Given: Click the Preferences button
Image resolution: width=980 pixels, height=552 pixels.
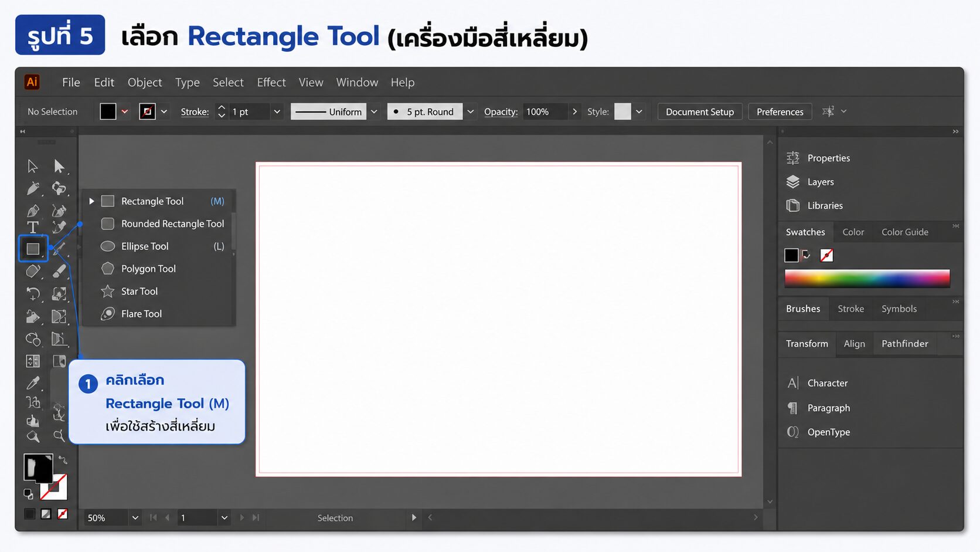Looking at the screenshot, I should coord(780,111).
